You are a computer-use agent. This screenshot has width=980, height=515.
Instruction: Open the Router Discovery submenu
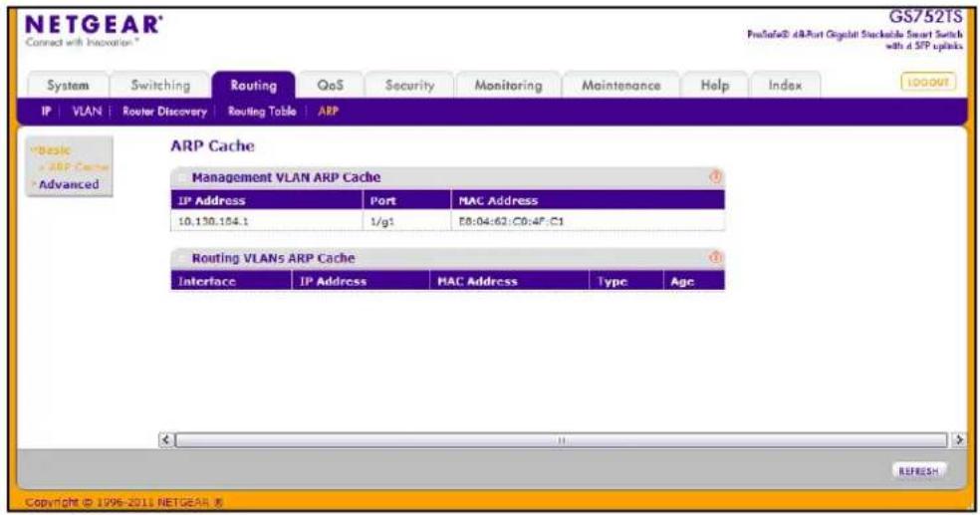[164, 112]
